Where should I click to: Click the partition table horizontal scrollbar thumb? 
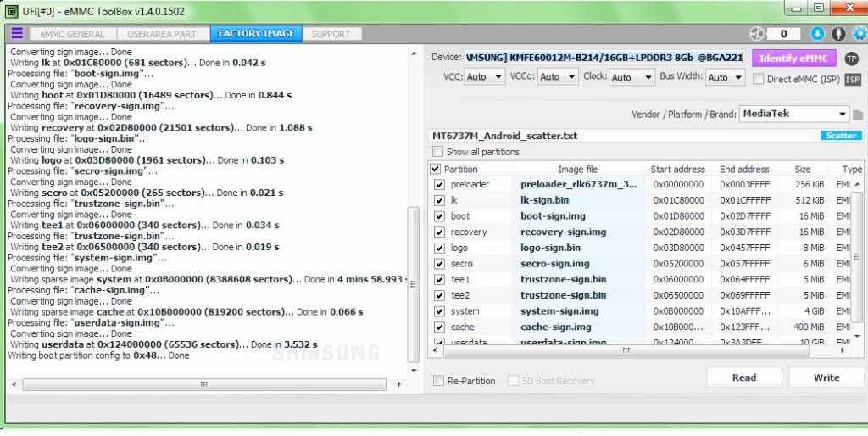(x=626, y=350)
